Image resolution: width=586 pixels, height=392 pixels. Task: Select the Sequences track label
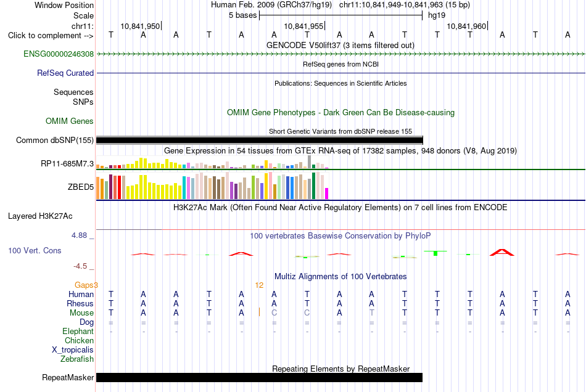tap(73, 92)
